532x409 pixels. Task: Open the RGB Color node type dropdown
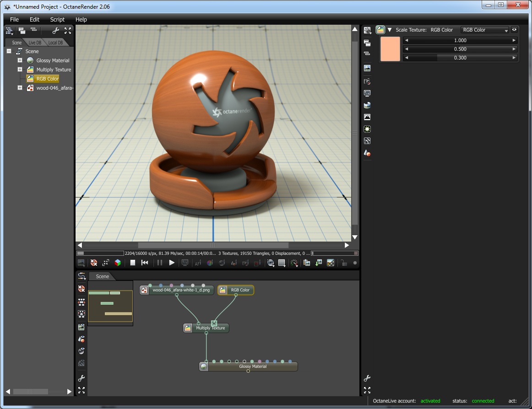(485, 30)
